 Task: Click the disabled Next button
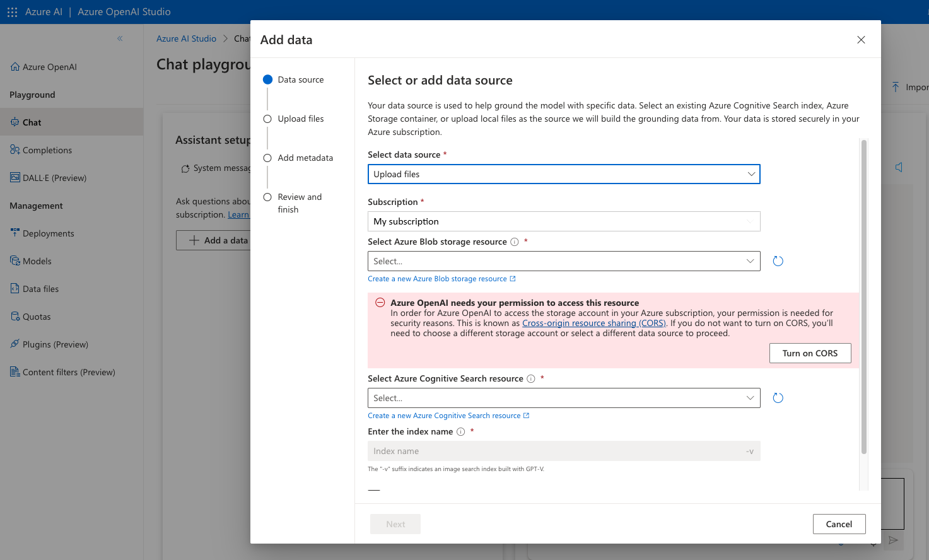(x=395, y=524)
